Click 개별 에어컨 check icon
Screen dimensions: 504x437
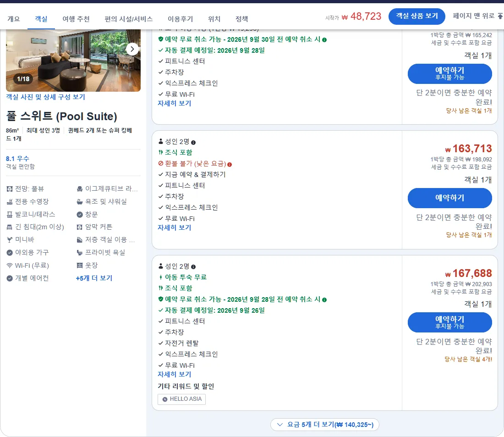tap(10, 278)
